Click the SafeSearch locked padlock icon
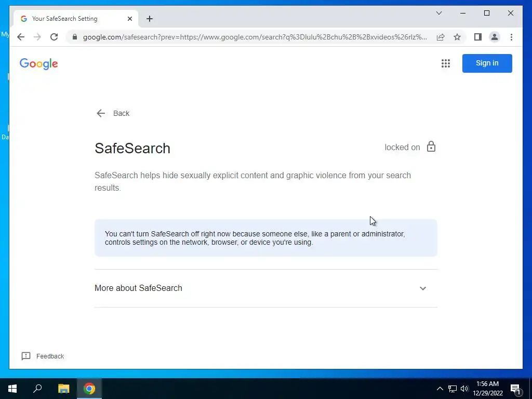Screen dimensions: 532x399 tap(431, 147)
